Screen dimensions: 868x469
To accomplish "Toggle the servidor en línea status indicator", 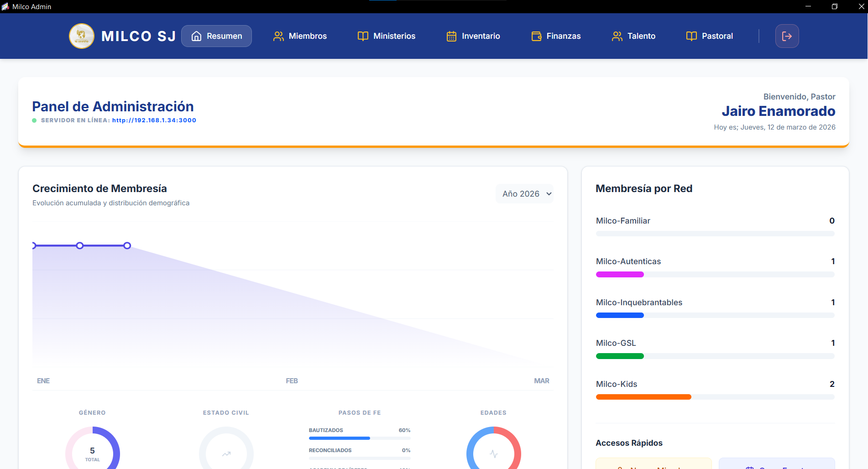I will click(34, 120).
